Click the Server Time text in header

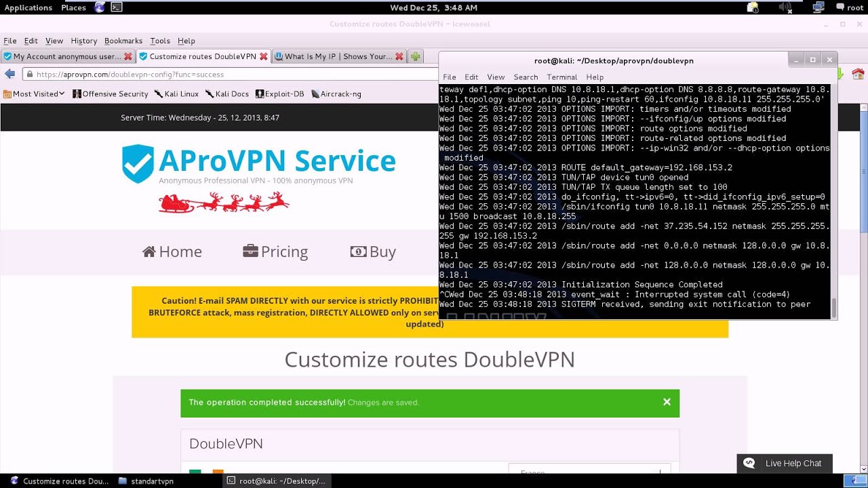coord(200,118)
